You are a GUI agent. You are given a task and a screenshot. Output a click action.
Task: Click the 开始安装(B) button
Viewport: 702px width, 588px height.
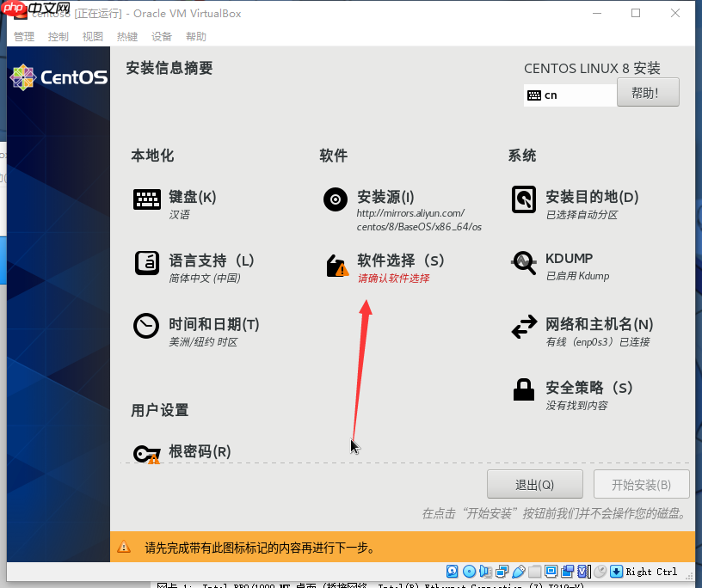pyautogui.click(x=640, y=484)
